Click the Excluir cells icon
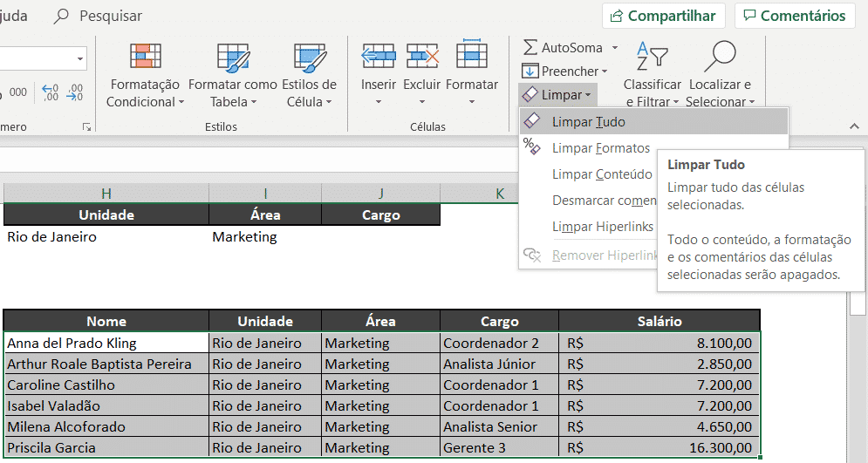 click(x=422, y=56)
